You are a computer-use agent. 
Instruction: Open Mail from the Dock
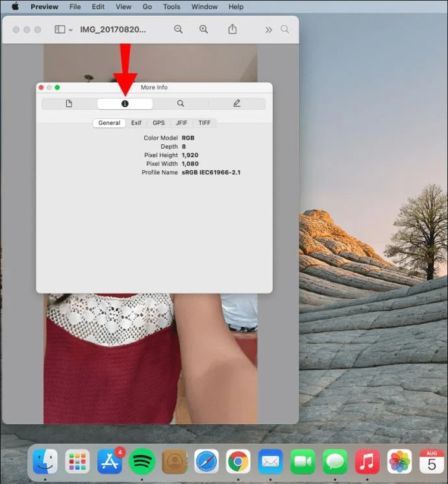[x=271, y=462]
